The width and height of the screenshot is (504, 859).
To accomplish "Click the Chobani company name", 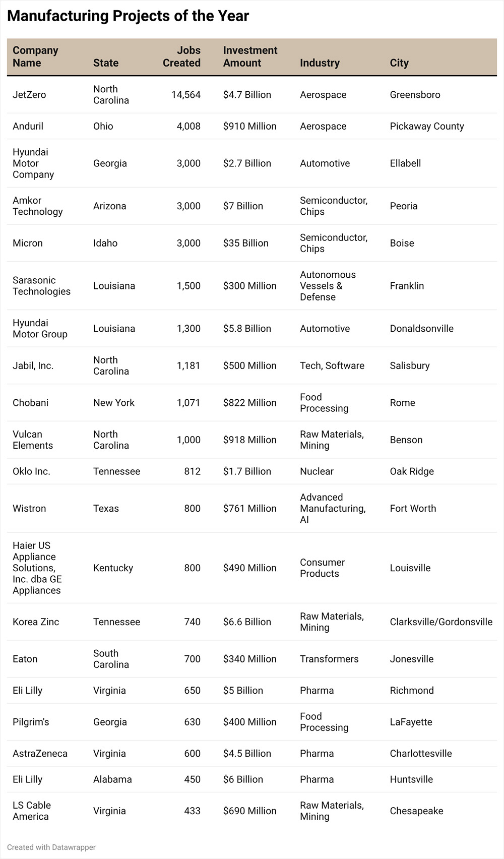I will 31,403.
